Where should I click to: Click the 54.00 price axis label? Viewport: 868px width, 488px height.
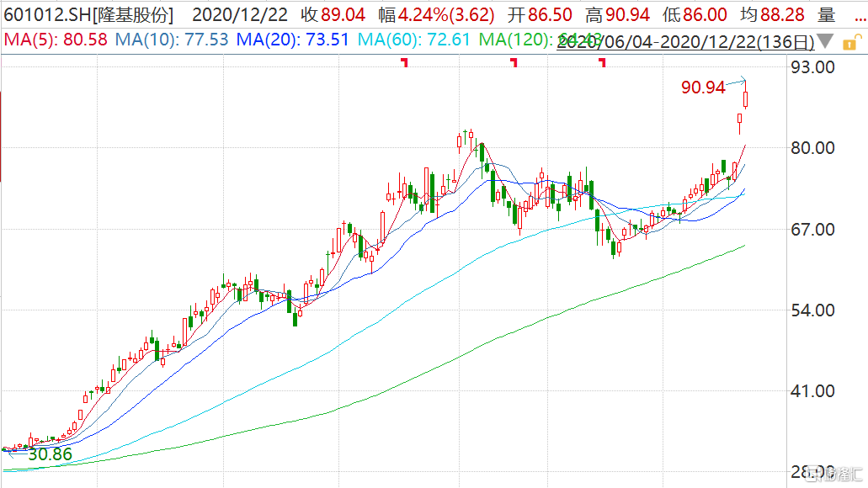pos(812,310)
